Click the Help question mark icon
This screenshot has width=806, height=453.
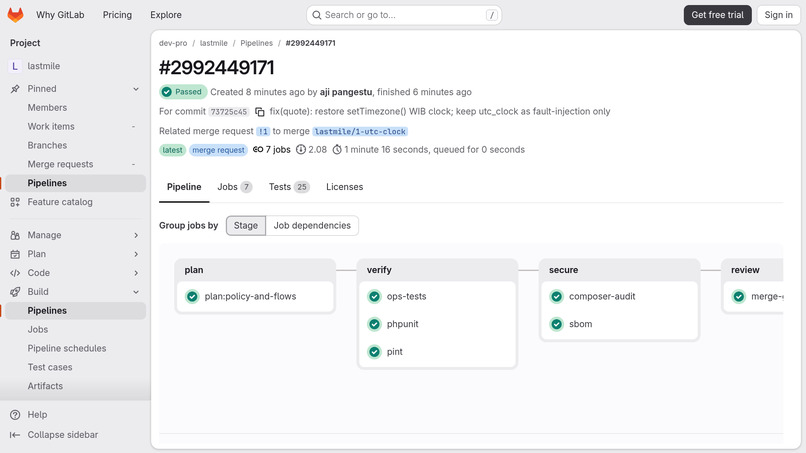tap(15, 414)
